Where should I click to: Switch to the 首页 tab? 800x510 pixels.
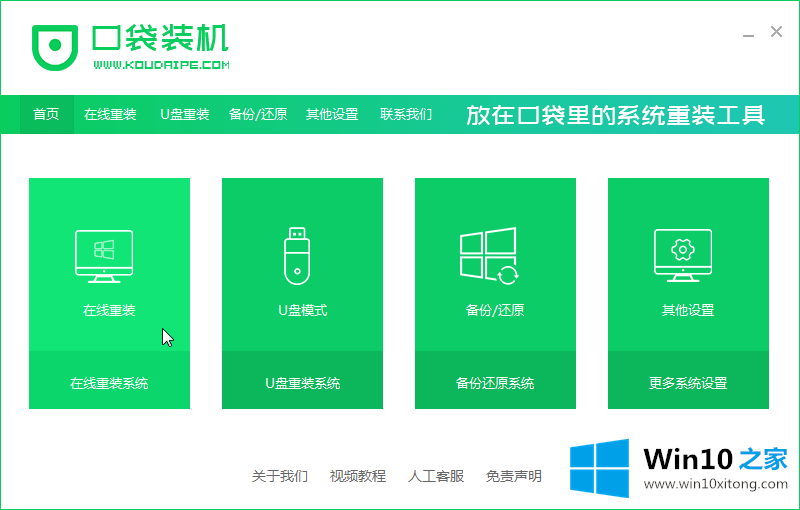point(46,114)
